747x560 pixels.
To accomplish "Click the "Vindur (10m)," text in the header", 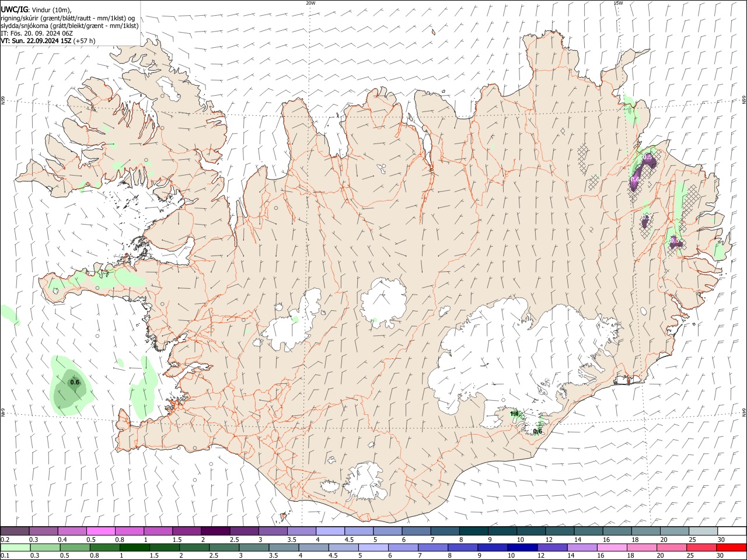I will [x=51, y=10].
